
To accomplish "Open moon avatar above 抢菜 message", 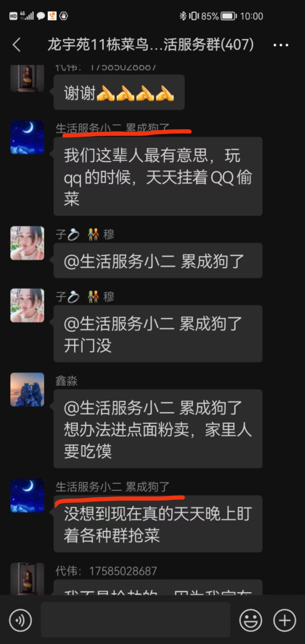I will pyautogui.click(x=27, y=495).
